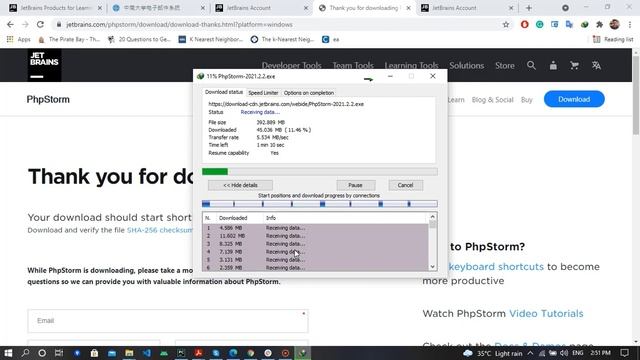Open the Chrome profile avatar
The width and height of the screenshot is (640, 360).
tap(615, 24)
